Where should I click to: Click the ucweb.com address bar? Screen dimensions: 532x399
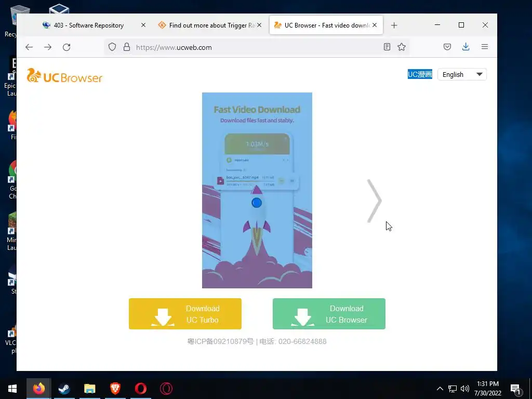[258, 47]
